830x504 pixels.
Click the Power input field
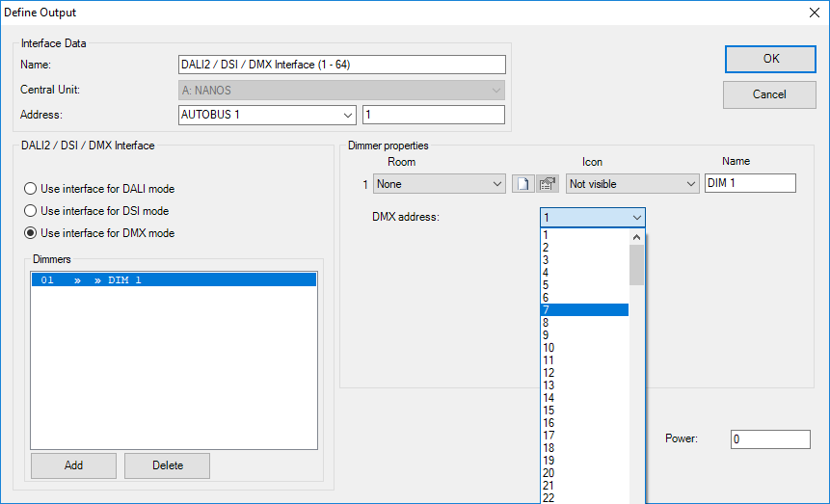[x=769, y=439]
